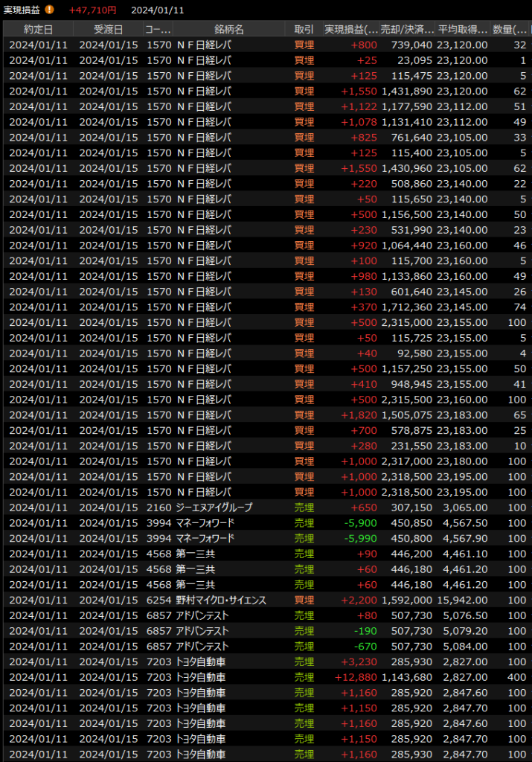Click the コード column header
Viewport: 532px width, 762px height.
click(158, 29)
